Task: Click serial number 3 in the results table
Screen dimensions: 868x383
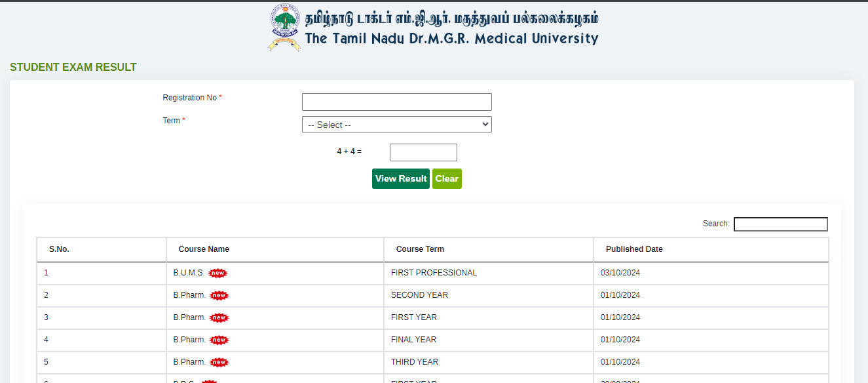Action: point(46,317)
